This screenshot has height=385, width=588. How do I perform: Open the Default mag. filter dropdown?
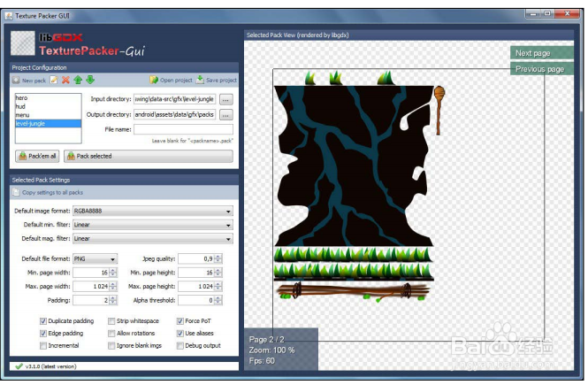(x=153, y=239)
